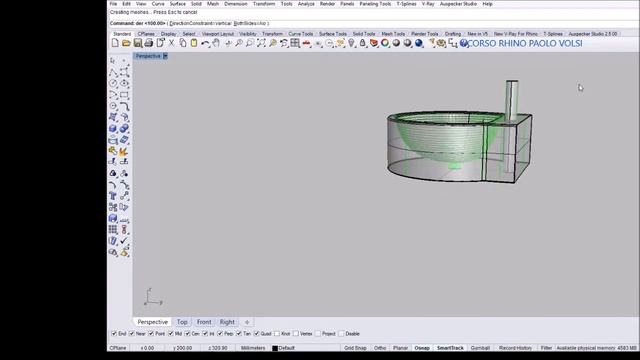Viewport: 640px width, 360px height.
Task: Click the Open file folder icon
Action: (126, 43)
